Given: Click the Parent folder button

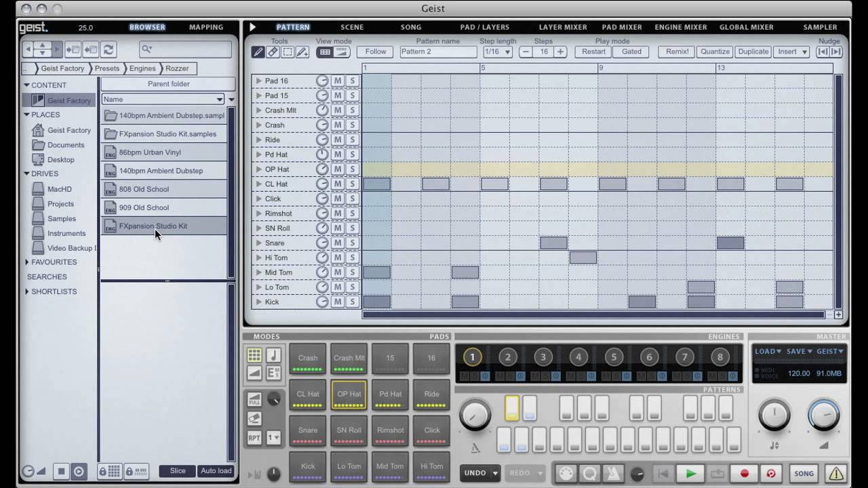Looking at the screenshot, I should [168, 84].
